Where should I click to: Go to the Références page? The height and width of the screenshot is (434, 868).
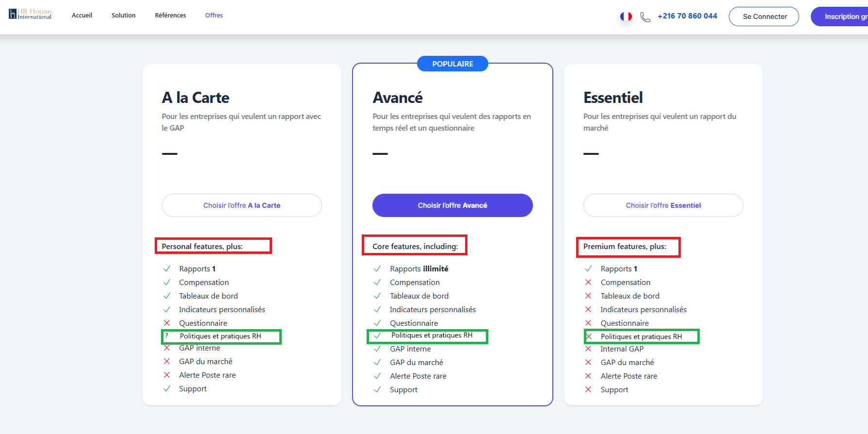coord(170,16)
